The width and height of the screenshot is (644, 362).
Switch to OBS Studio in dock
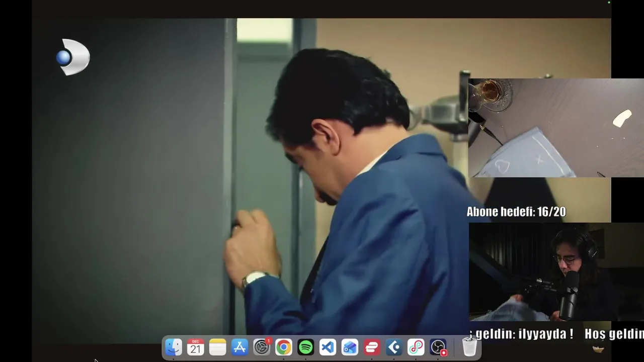438,347
